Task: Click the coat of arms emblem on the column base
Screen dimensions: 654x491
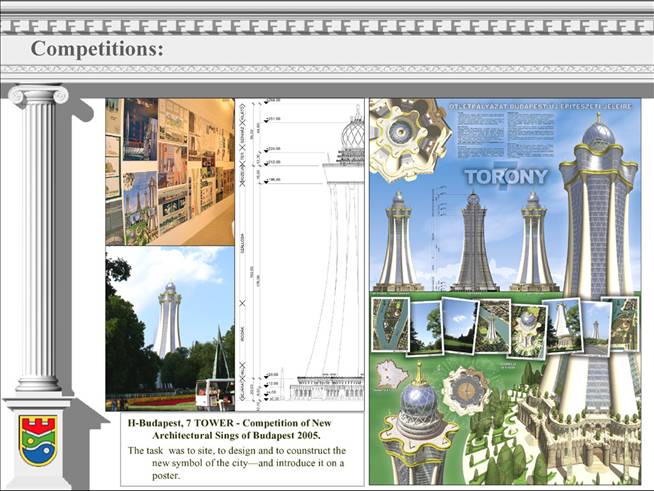Action: click(x=38, y=441)
